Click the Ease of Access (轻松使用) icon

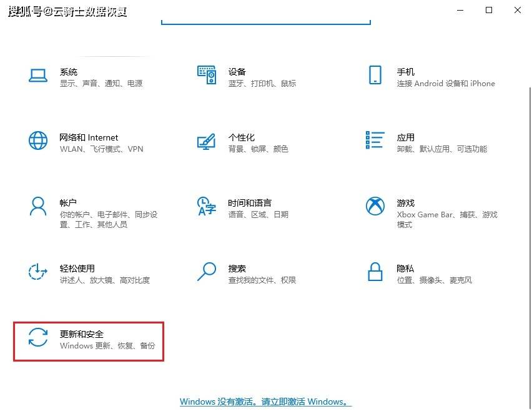(37, 272)
